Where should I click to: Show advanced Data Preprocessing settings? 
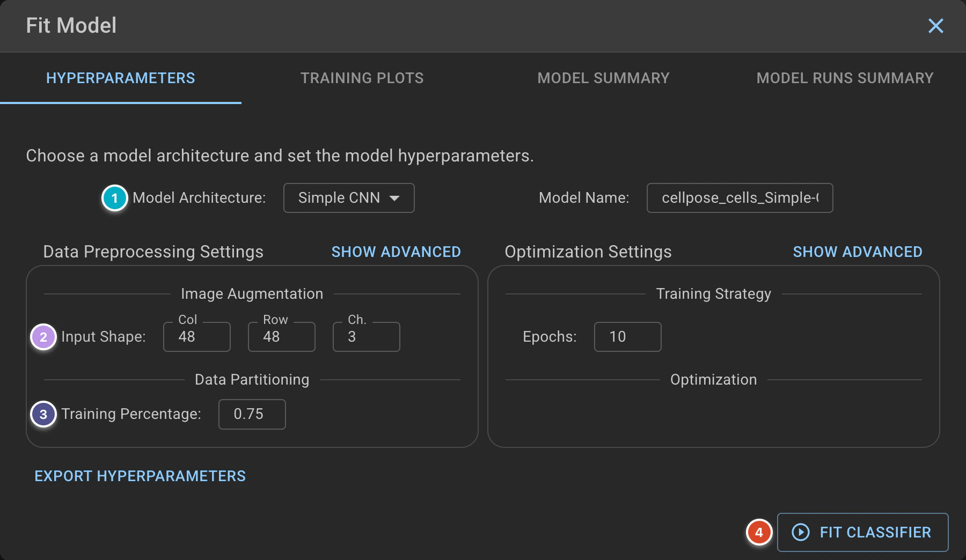pyautogui.click(x=396, y=252)
